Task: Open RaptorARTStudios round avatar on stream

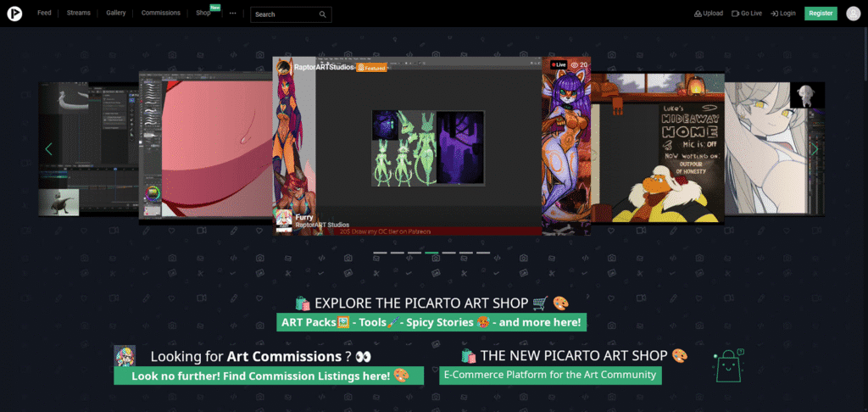Action: point(285,68)
